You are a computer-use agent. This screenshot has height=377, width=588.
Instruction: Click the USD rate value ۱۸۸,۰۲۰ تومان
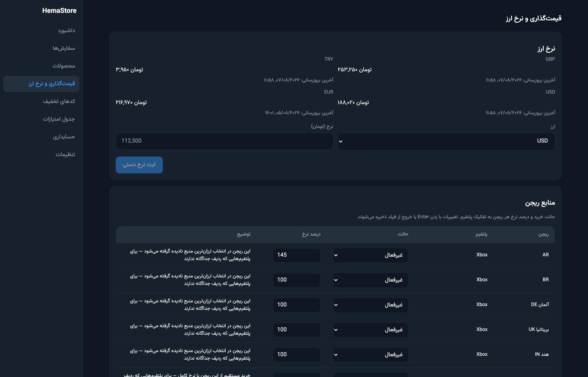353,103
